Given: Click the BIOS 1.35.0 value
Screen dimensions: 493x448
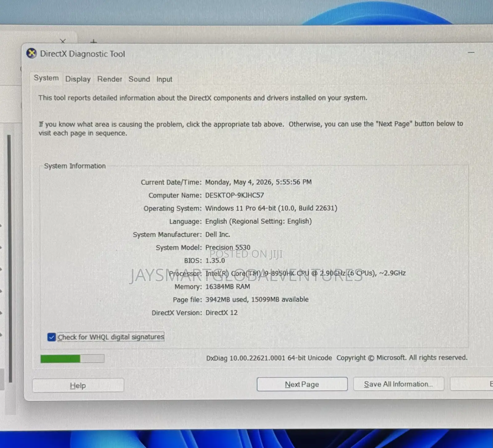Looking at the screenshot, I should [x=215, y=261].
